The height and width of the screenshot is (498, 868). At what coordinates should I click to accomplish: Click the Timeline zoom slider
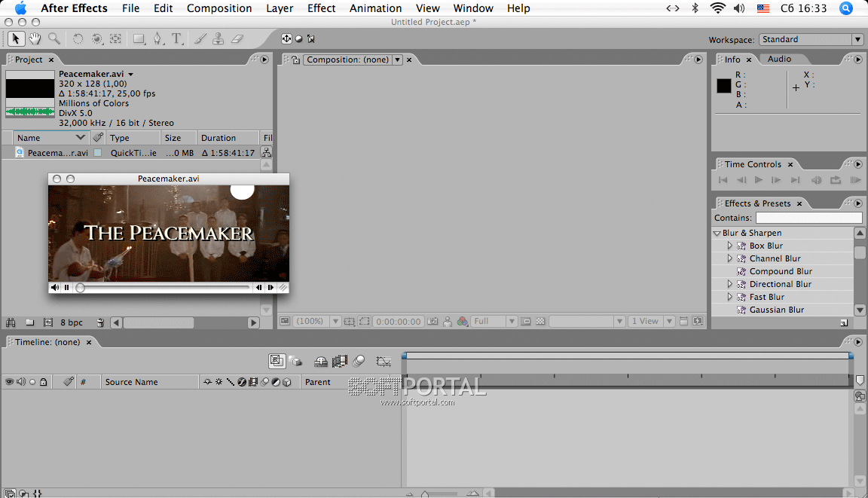coord(425,493)
